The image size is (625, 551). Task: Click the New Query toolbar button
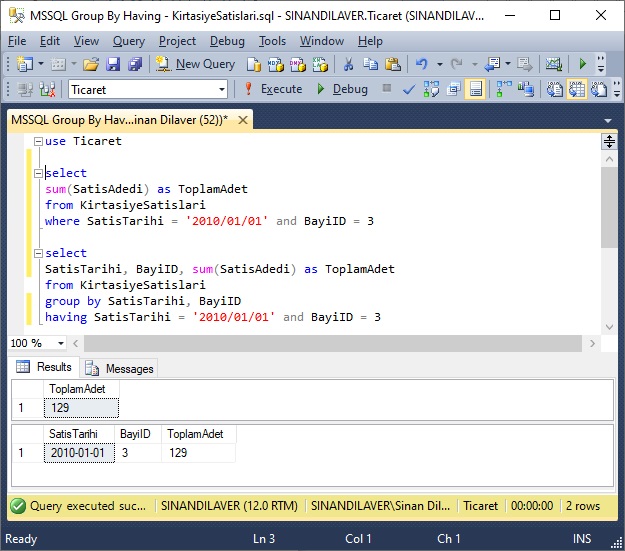pos(195,64)
